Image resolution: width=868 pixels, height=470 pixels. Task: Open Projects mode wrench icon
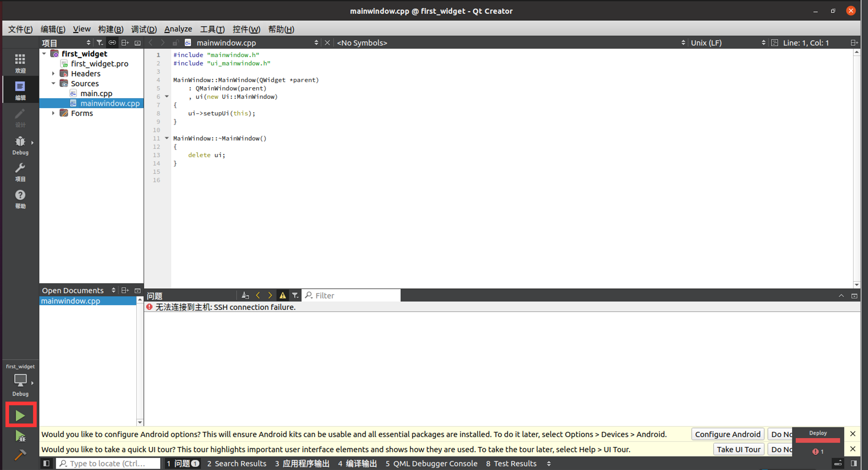(20, 172)
